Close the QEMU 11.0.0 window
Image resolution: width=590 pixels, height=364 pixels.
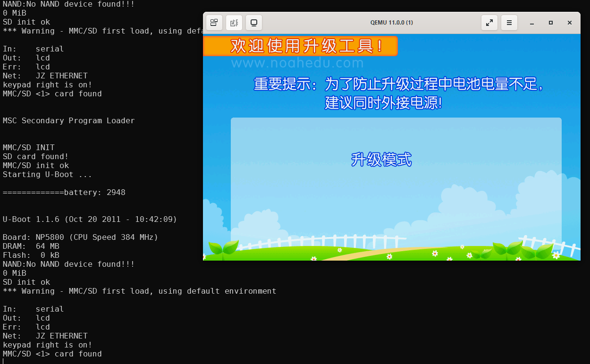coord(570,23)
